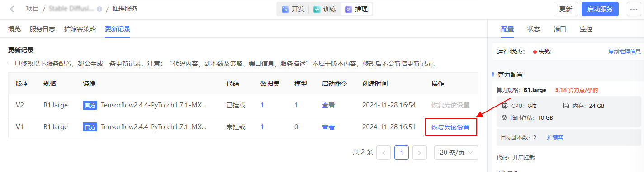644x172 pixels.
Task: Switch to 状态 panel tab
Action: [x=534, y=29]
